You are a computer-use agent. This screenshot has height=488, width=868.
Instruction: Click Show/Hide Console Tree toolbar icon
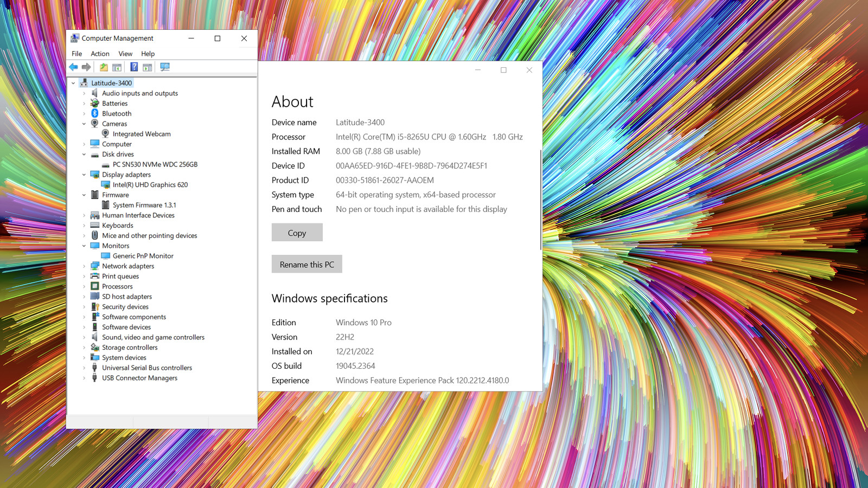pyautogui.click(x=117, y=67)
